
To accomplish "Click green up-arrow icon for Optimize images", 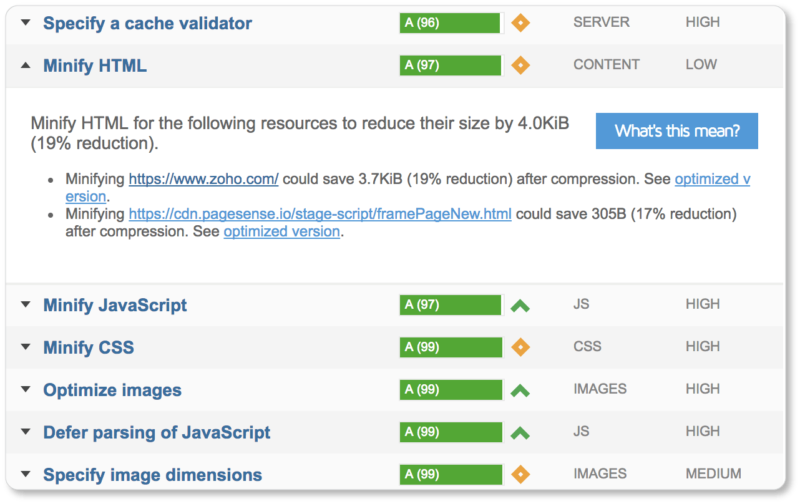I will pos(520,391).
